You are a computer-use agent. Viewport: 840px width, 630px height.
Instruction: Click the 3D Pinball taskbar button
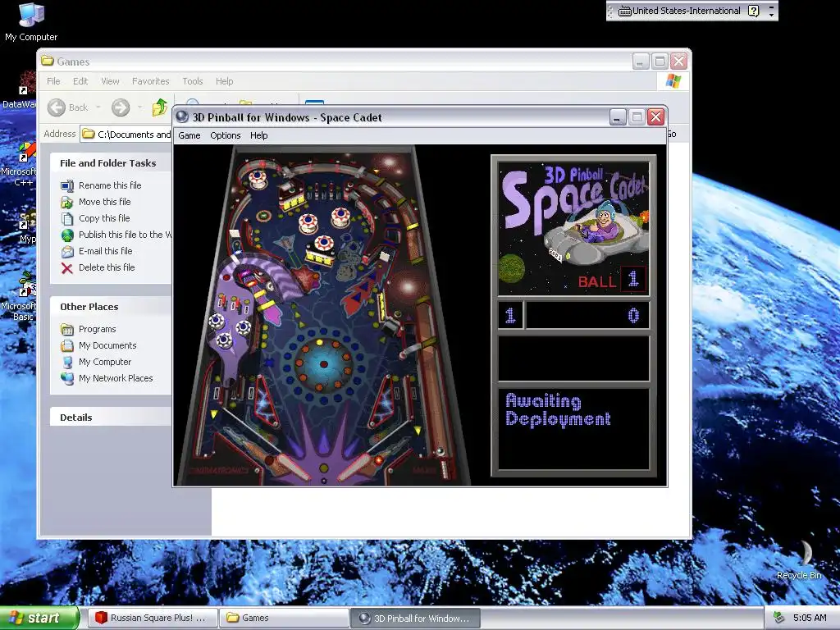click(x=416, y=618)
